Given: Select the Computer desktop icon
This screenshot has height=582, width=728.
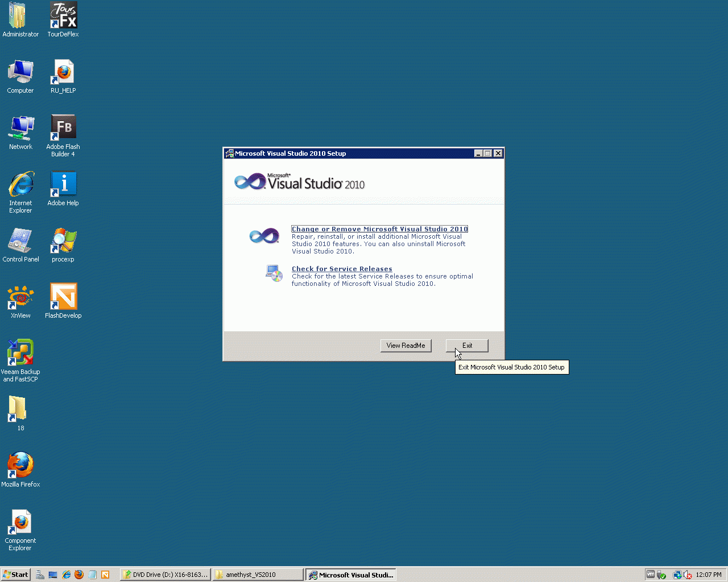Looking at the screenshot, I should coord(20,76).
